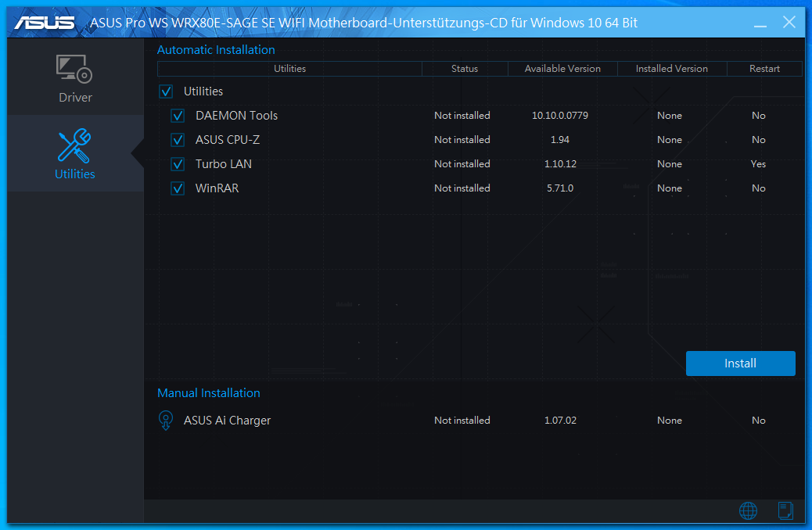Click the Status column header
The height and width of the screenshot is (530, 812).
[465, 69]
